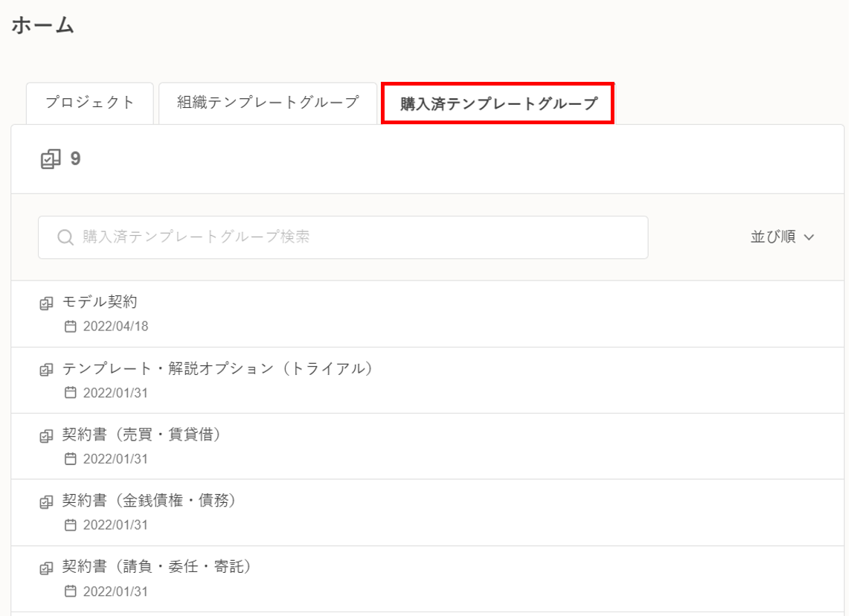Click the magnifier icon in search box

pos(65,237)
